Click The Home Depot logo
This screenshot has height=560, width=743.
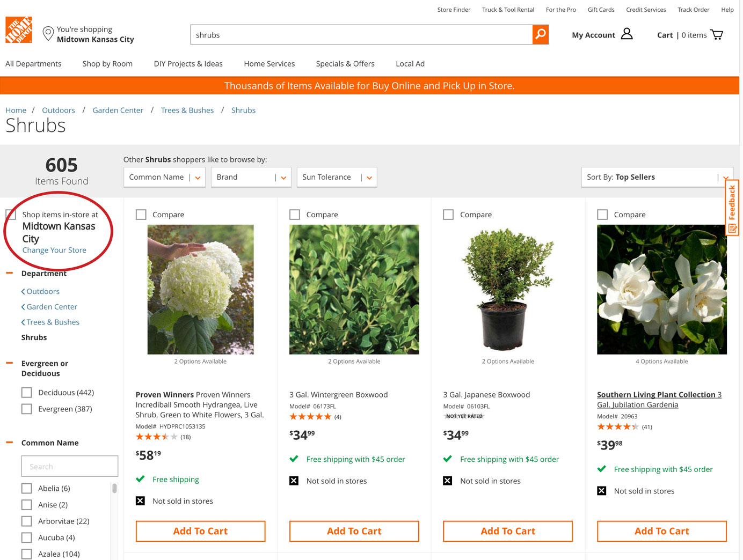(x=19, y=30)
